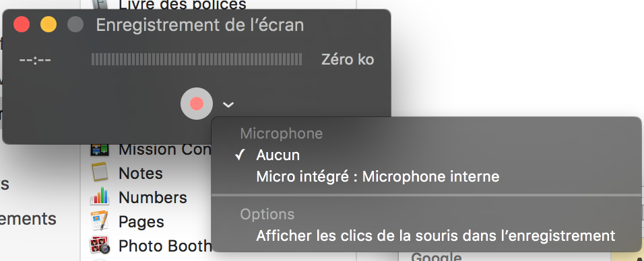Click the checkmark beside Aucun
This screenshot has width=644, height=261.
click(240, 155)
